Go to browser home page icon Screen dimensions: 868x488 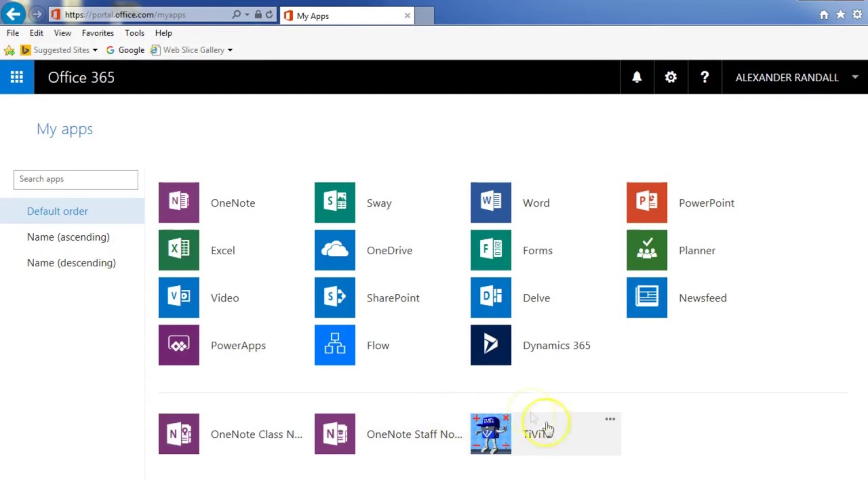pyautogui.click(x=824, y=14)
